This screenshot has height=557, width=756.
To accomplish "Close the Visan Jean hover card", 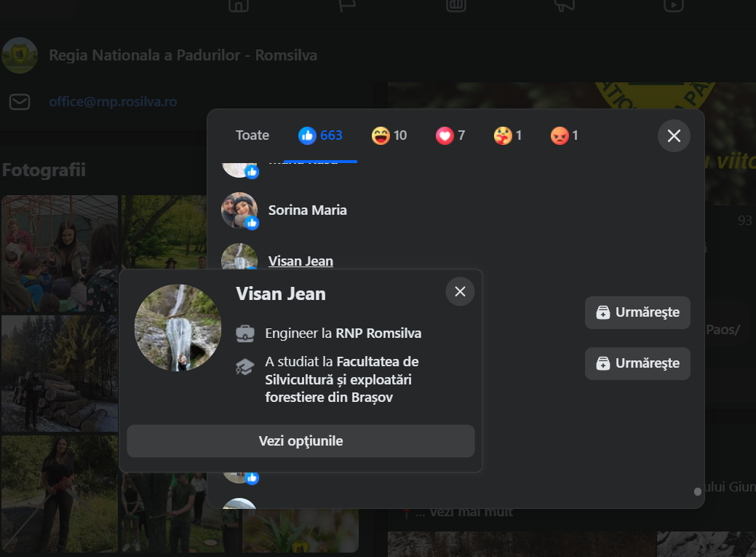I will coord(460,292).
